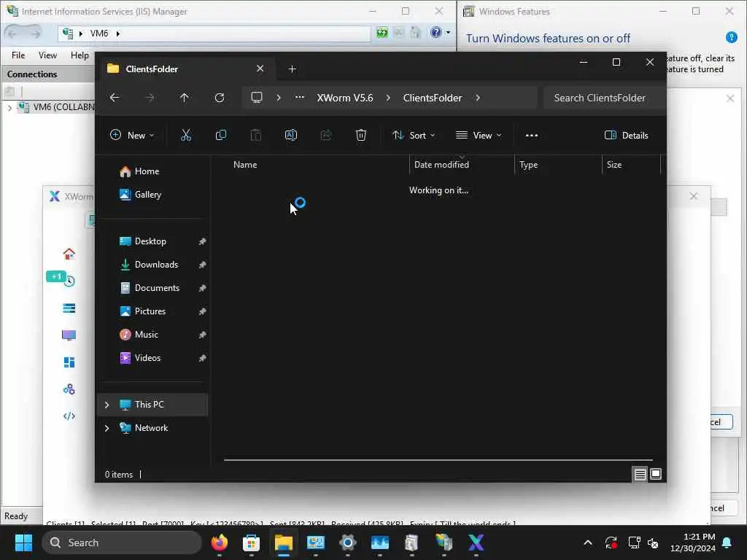Image resolution: width=747 pixels, height=560 pixels.
Task: Open the Sort dropdown menu
Action: 414,135
